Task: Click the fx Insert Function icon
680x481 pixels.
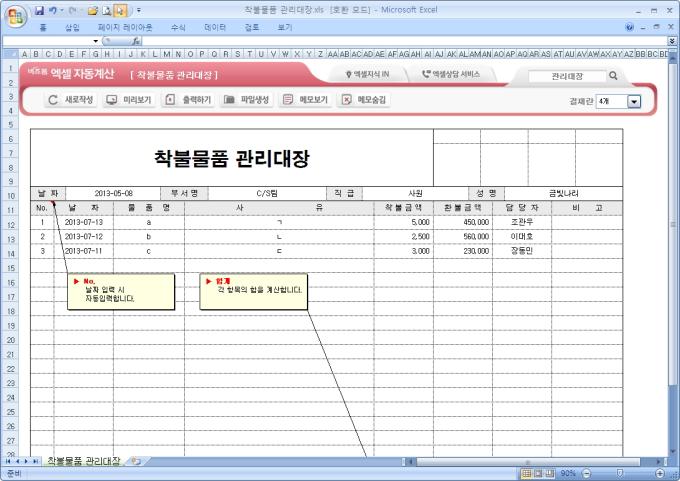Action: [x=136, y=41]
